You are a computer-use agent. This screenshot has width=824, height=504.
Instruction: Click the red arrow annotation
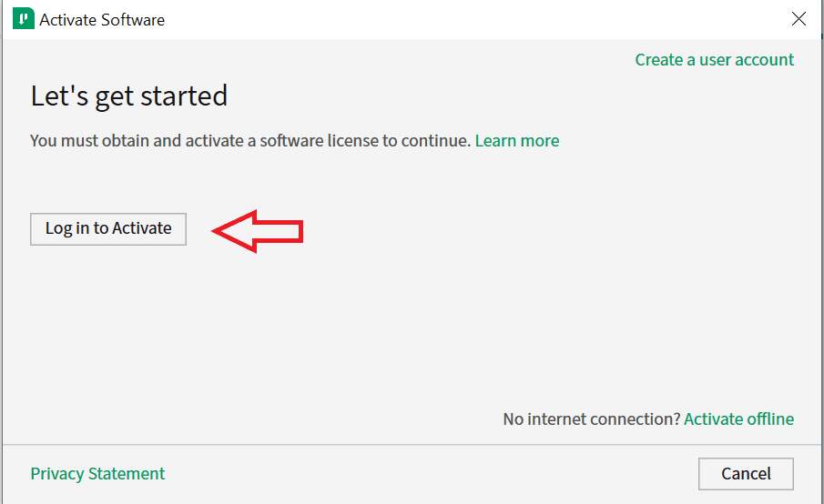point(258,231)
